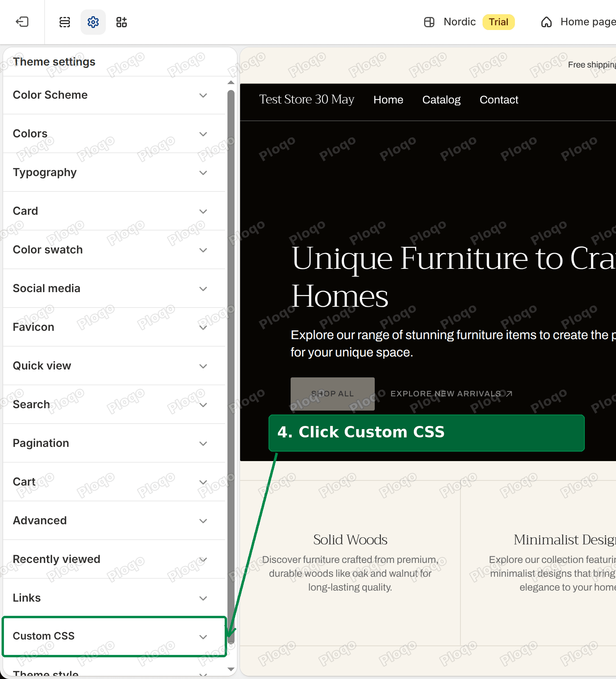
Task: Open the Sections panel icon
Action: (x=65, y=22)
